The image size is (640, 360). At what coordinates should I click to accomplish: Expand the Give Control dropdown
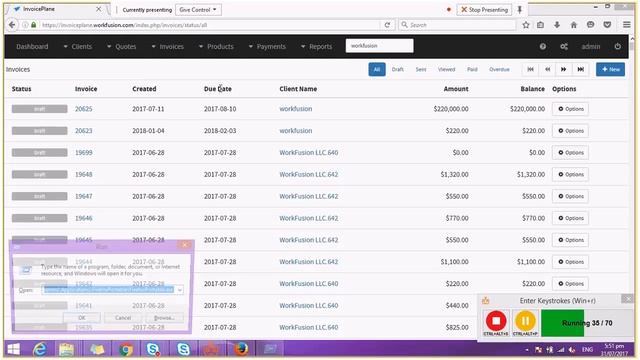coord(198,10)
